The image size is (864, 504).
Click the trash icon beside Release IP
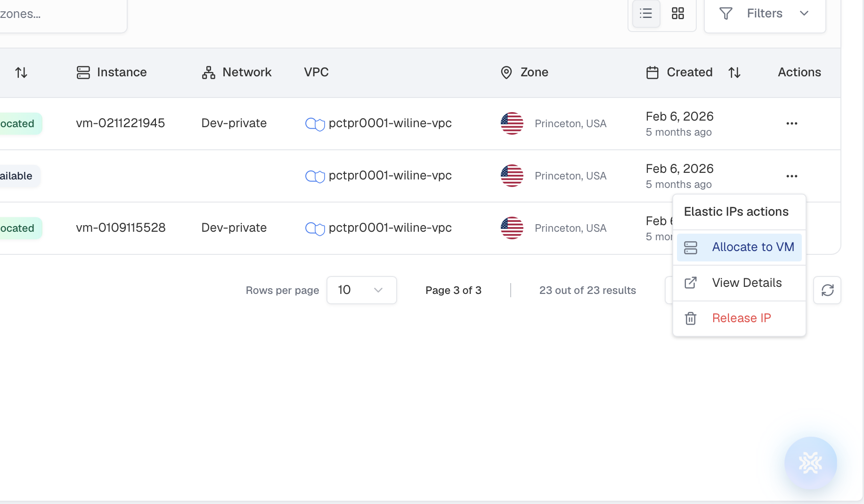pos(691,318)
